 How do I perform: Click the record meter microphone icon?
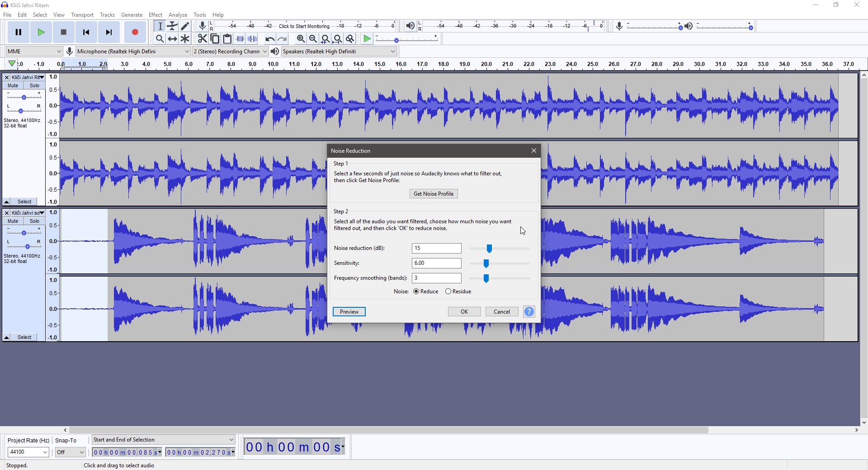tap(203, 26)
